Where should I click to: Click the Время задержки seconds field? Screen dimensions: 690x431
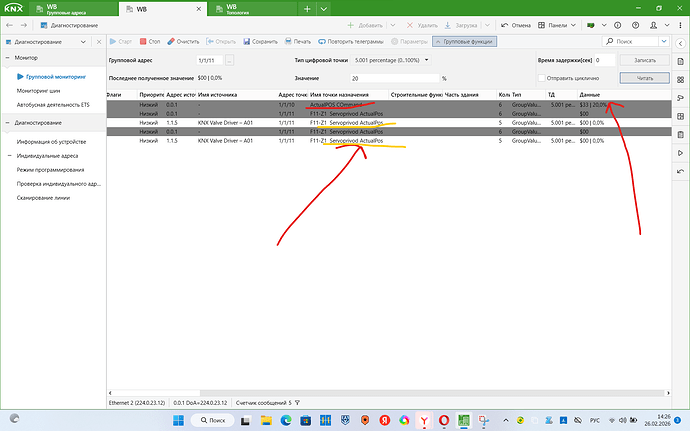[604, 60]
